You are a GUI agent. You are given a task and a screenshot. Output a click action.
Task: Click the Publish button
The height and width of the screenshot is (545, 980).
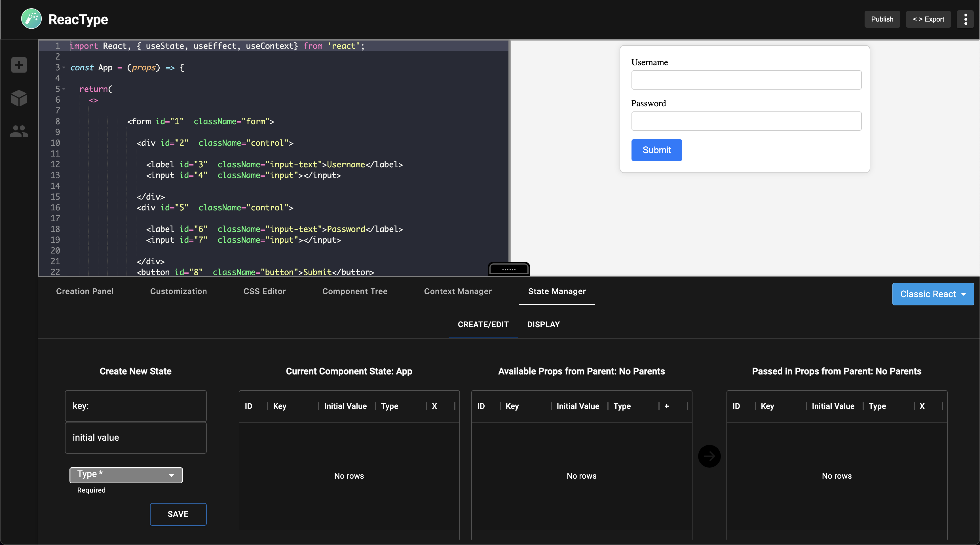coord(882,19)
